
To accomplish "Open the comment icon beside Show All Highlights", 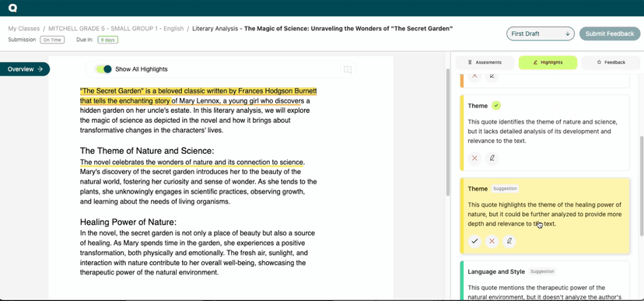I will click(348, 69).
